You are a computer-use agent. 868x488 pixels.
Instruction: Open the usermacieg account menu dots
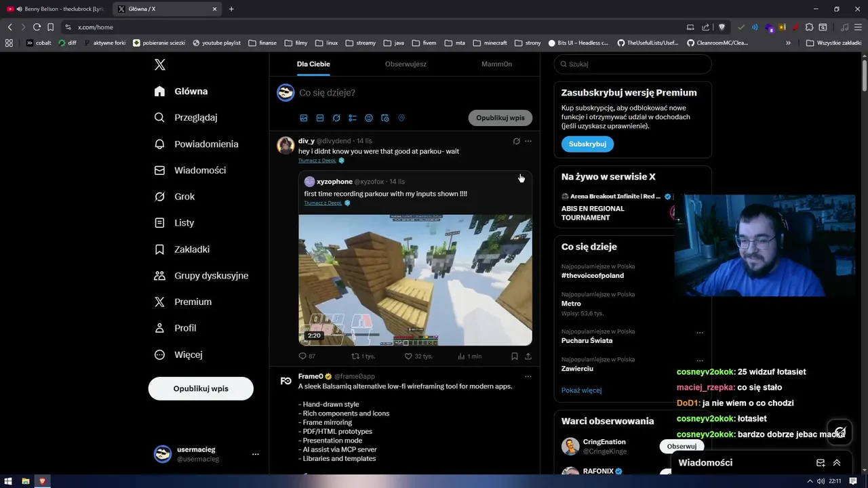coord(256,454)
